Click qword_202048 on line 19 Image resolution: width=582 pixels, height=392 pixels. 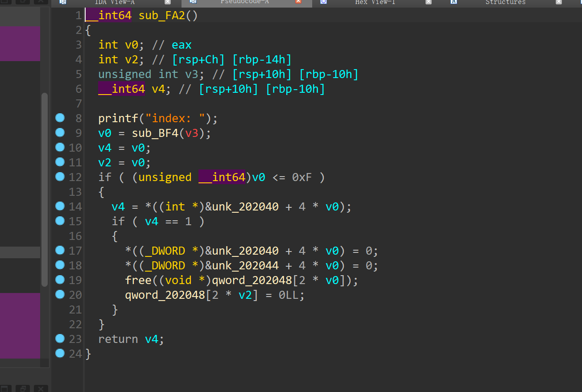252,281
